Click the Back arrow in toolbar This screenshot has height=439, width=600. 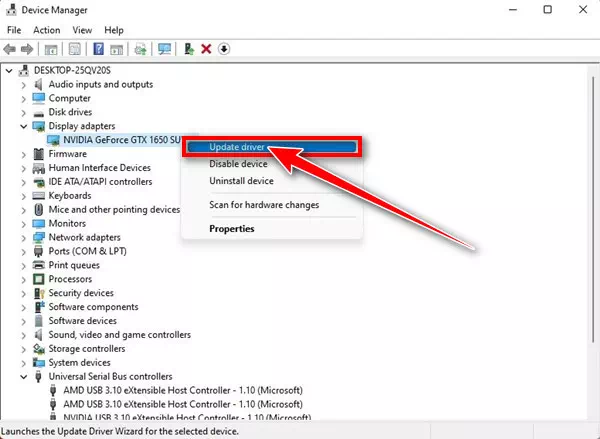(x=11, y=48)
